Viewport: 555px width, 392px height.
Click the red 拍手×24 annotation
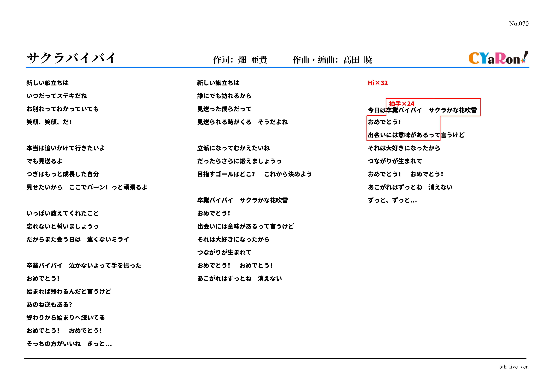tap(402, 104)
